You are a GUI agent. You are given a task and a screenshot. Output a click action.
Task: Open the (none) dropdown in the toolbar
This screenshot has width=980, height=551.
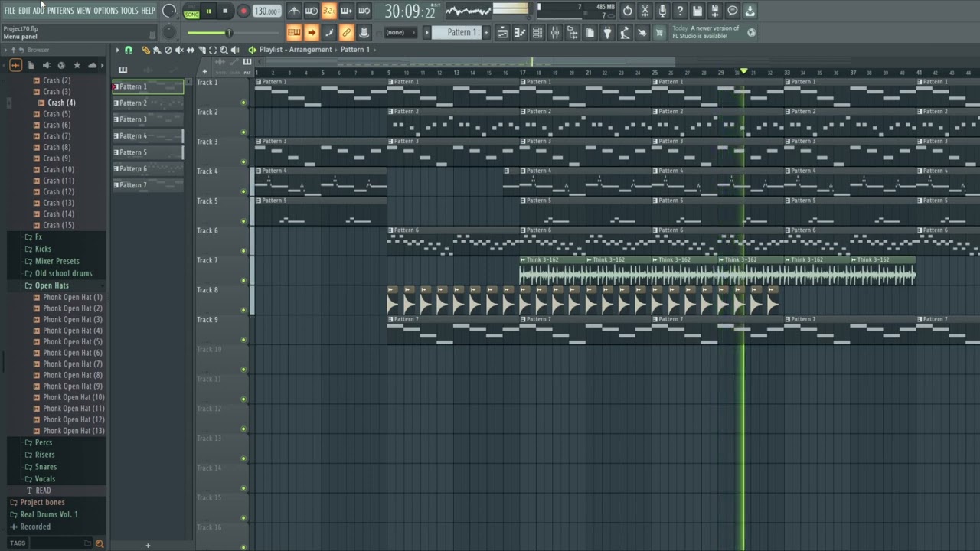400,32
